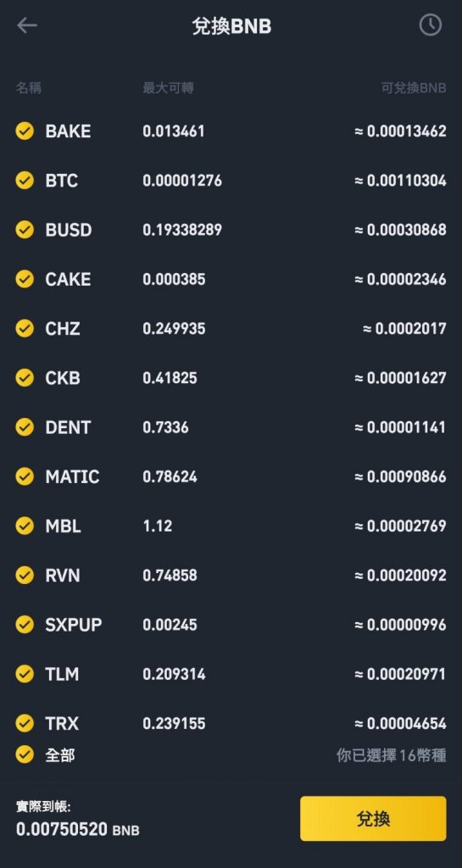Toggle the CHZ checkbox
The width and height of the screenshot is (462, 868).
(x=25, y=328)
